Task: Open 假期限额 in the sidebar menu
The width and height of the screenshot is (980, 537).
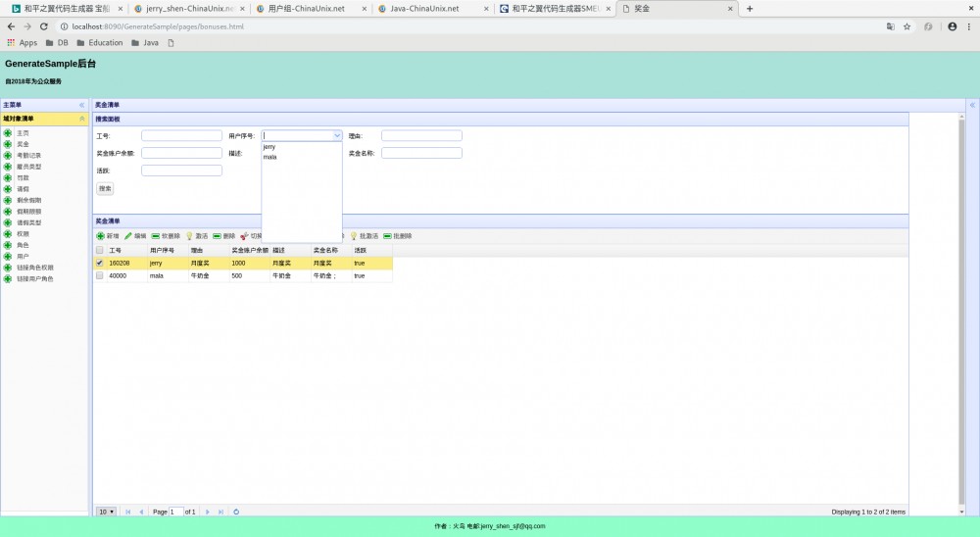Action: pyautogui.click(x=28, y=212)
